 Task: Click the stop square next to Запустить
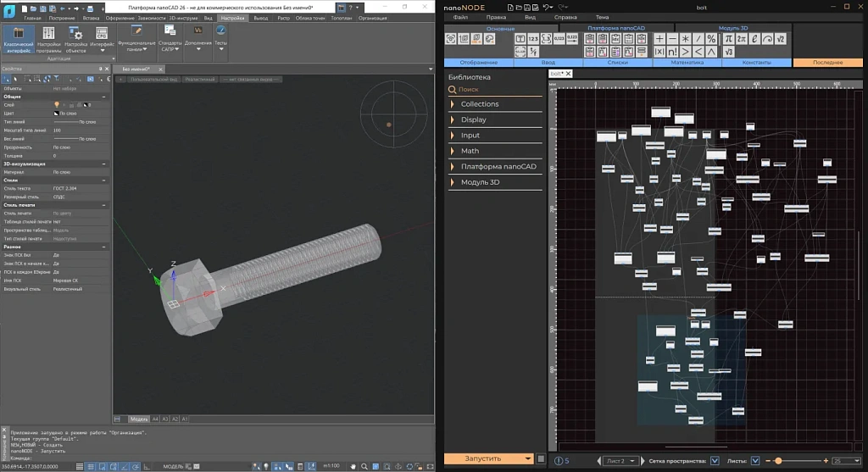(x=539, y=458)
